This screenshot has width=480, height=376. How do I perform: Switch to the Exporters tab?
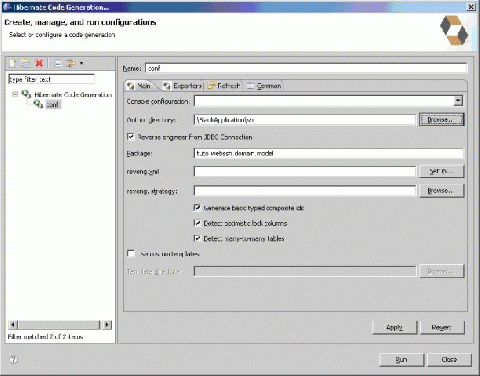pos(183,86)
